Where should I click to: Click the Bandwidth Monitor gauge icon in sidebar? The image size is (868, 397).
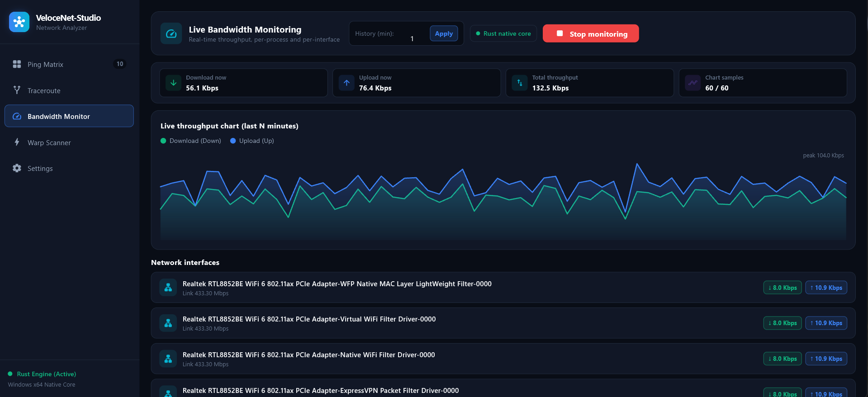click(17, 116)
